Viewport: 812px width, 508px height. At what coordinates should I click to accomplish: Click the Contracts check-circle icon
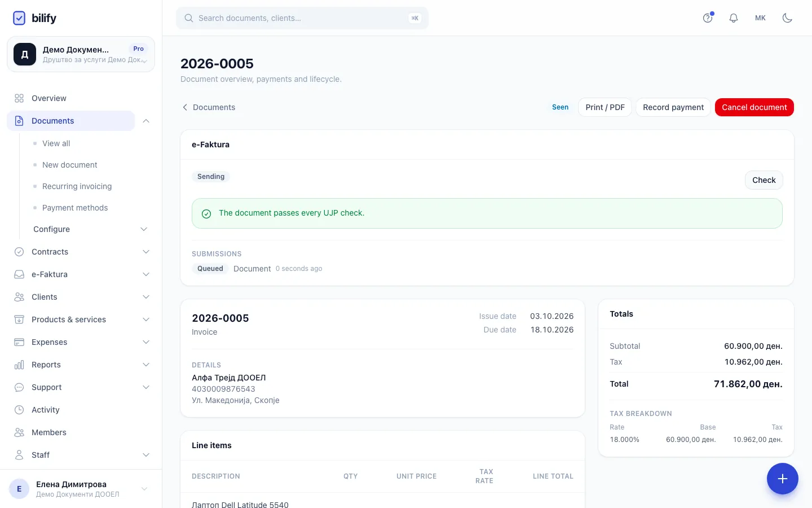click(x=19, y=252)
